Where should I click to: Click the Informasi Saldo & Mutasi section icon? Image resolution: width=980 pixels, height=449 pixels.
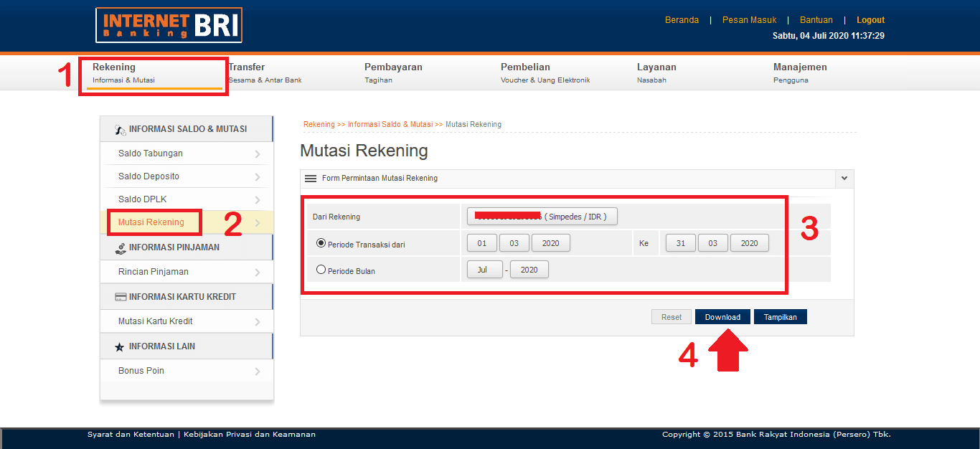click(x=121, y=129)
